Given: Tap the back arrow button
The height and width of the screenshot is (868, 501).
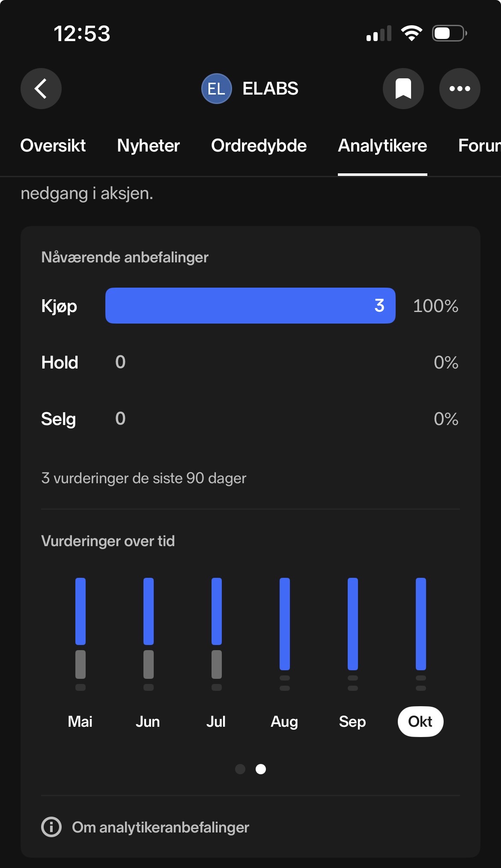Looking at the screenshot, I should coord(41,89).
